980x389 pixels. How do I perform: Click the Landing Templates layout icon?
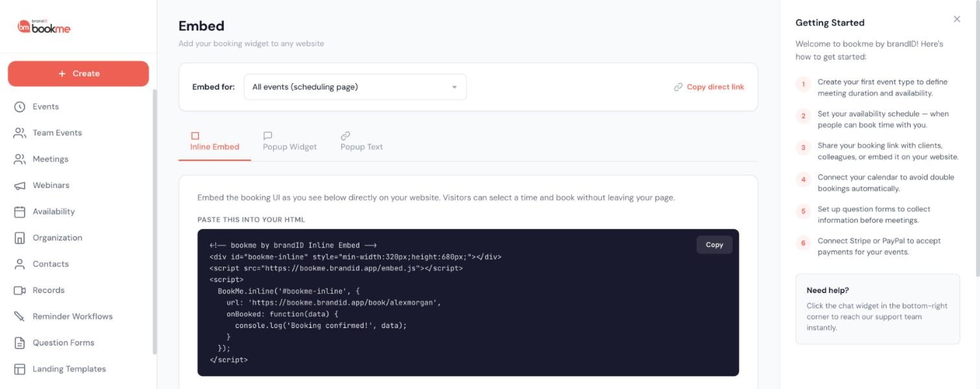[x=19, y=369]
